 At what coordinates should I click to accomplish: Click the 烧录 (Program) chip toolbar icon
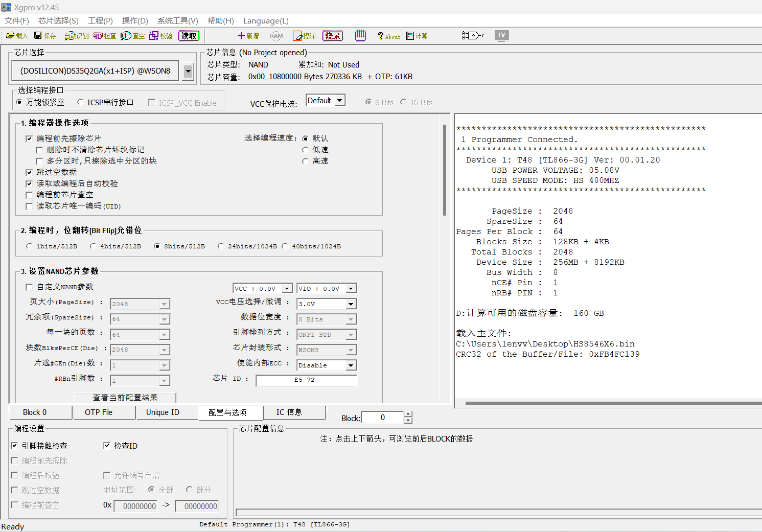click(332, 36)
